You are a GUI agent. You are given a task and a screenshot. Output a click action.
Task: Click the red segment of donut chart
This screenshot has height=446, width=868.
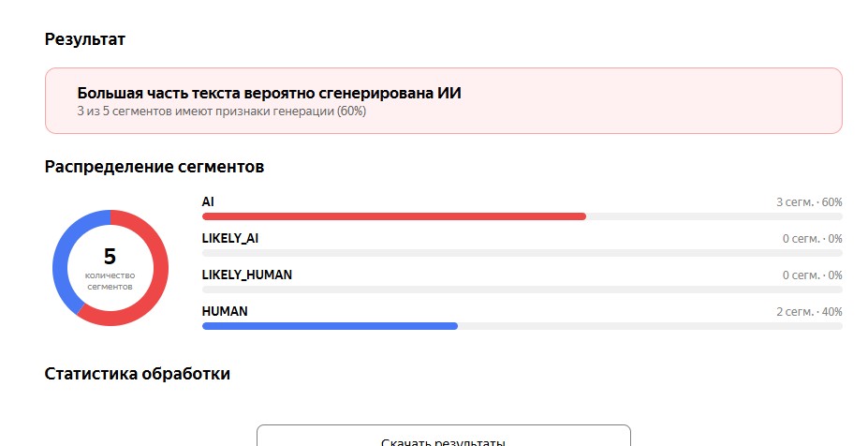(x=159, y=268)
